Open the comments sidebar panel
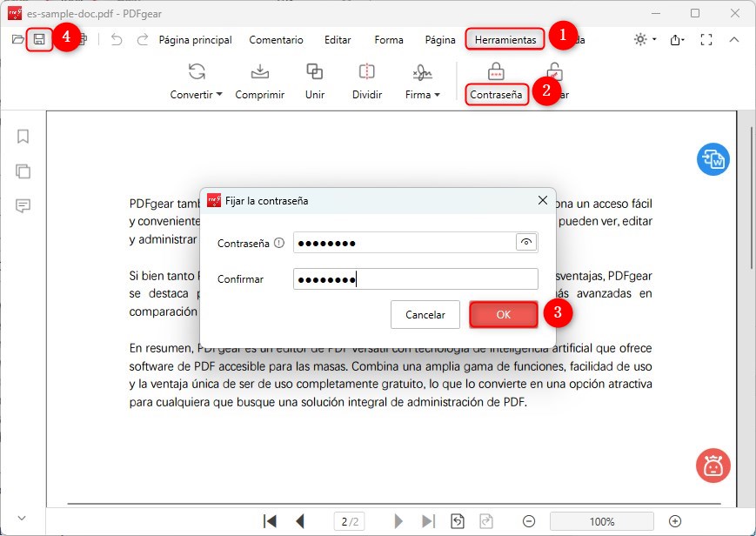Viewport: 756px width, 536px height. (x=23, y=206)
